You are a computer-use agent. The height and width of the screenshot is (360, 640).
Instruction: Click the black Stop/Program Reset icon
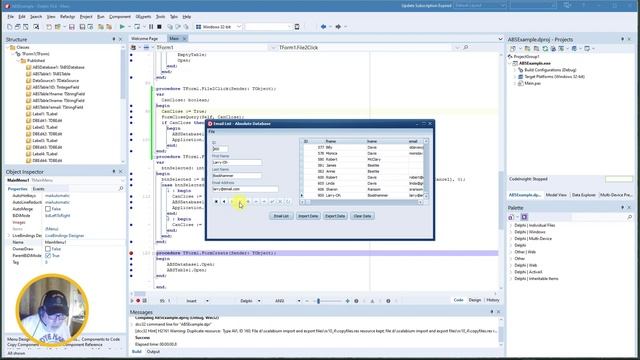pos(159,27)
